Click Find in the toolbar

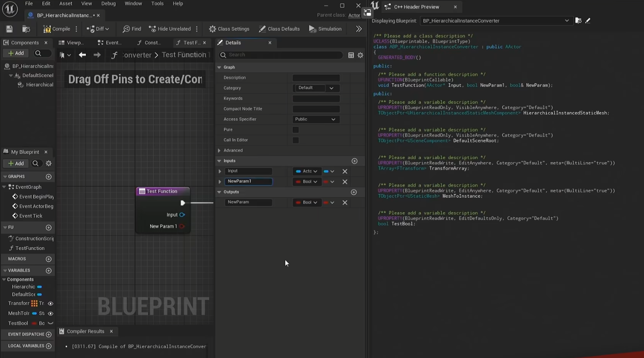tap(132, 29)
